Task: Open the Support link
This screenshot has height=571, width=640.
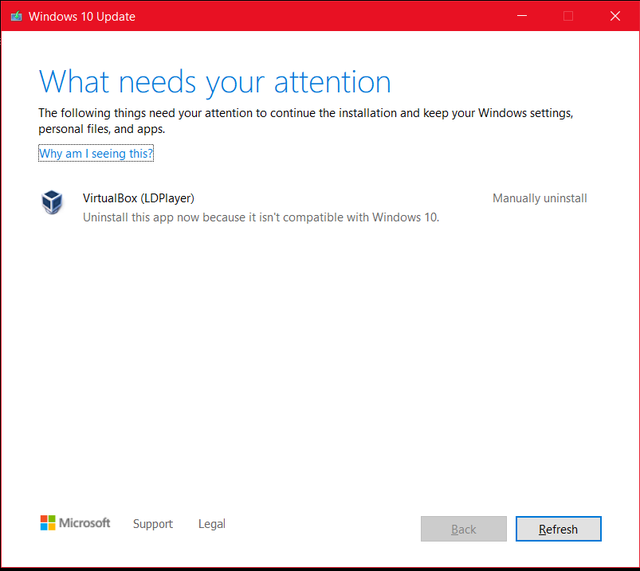Action: (153, 524)
